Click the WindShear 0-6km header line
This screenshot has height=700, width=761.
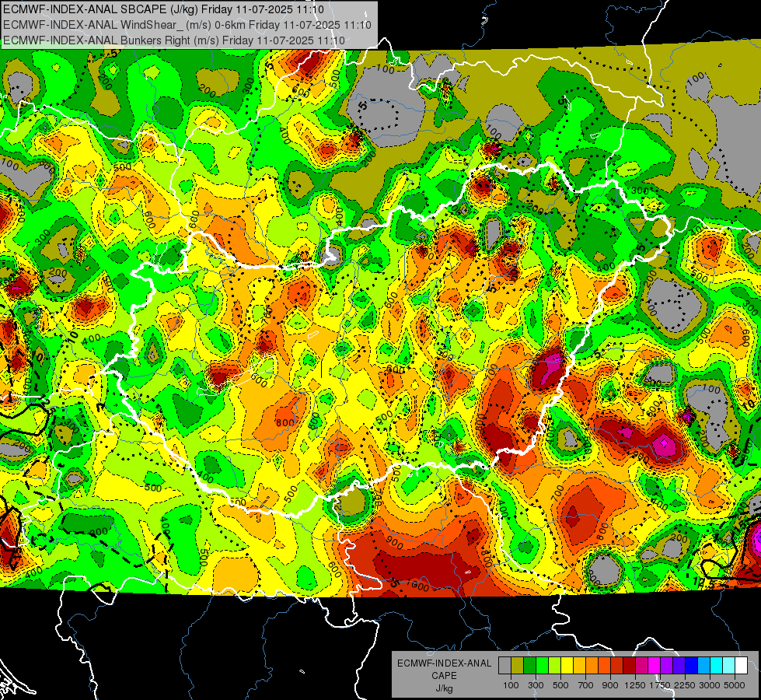[187, 25]
